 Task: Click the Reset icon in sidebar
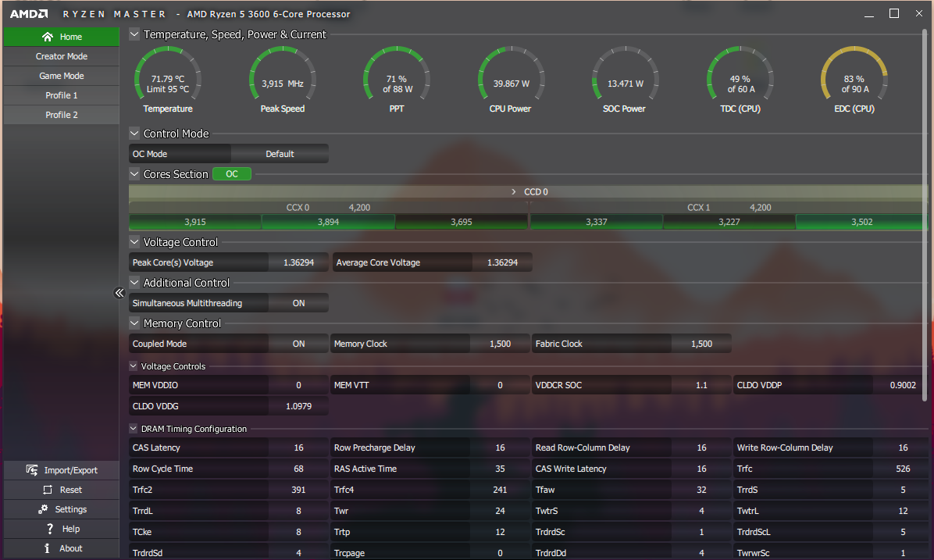[48, 490]
